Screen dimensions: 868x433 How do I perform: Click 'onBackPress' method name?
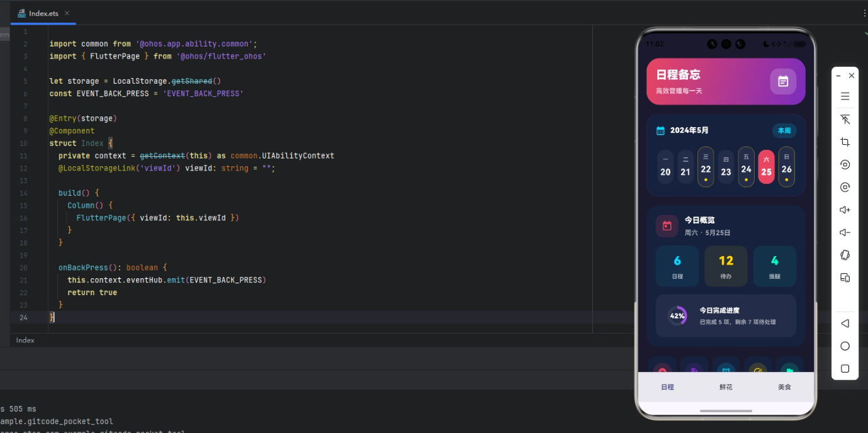coord(83,267)
